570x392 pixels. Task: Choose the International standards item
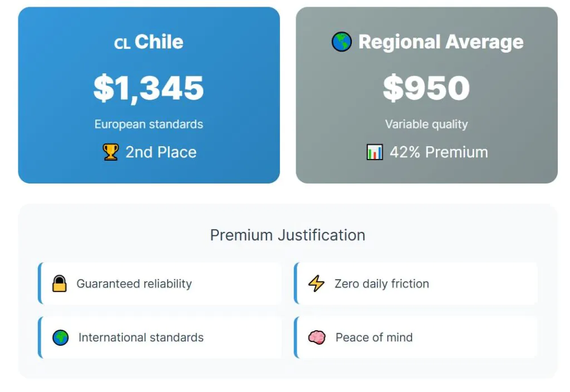[x=141, y=338]
